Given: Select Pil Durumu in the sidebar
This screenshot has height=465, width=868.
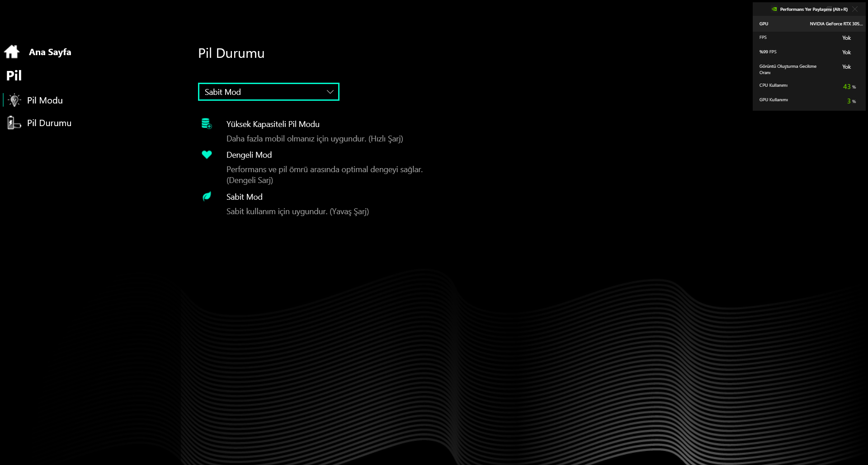Looking at the screenshot, I should pos(49,123).
